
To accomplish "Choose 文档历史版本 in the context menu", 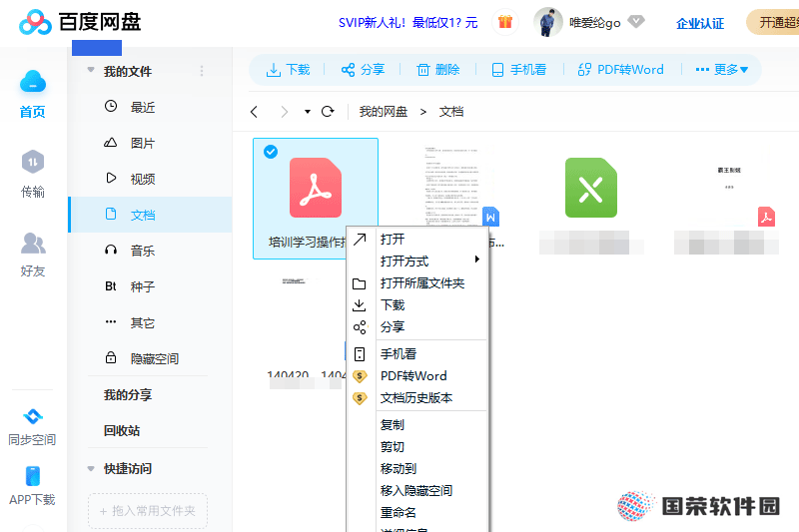I will 417,398.
